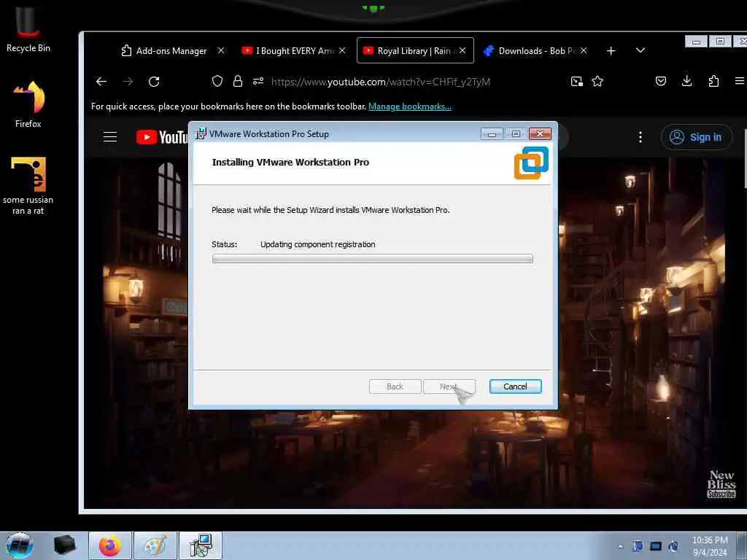Click the YouTube Sign in button

pos(696,137)
